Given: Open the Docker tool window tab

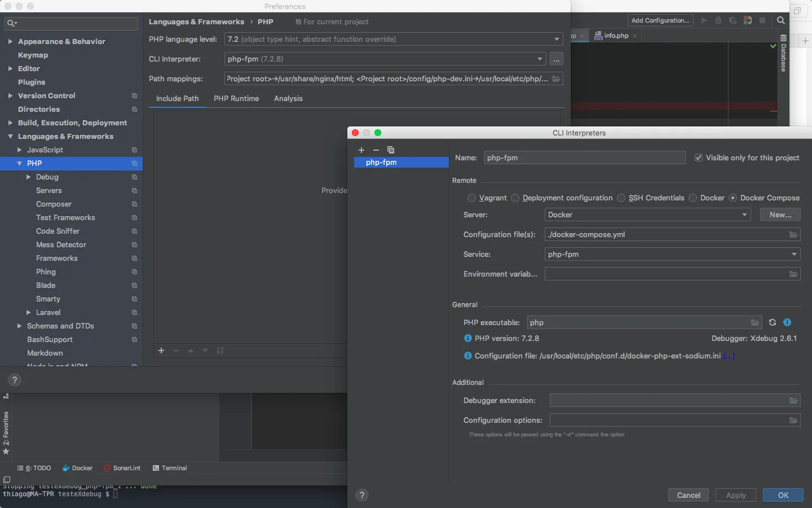Looking at the screenshot, I should (x=77, y=468).
